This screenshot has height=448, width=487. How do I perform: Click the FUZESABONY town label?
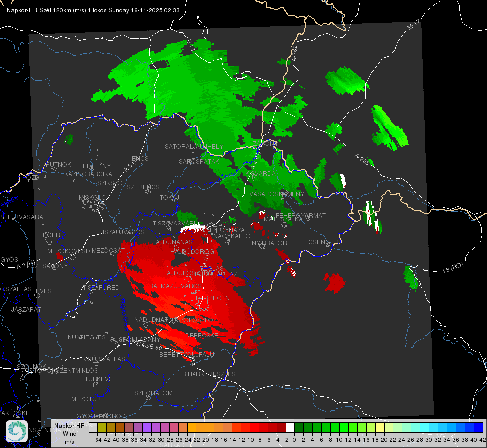click(48, 266)
